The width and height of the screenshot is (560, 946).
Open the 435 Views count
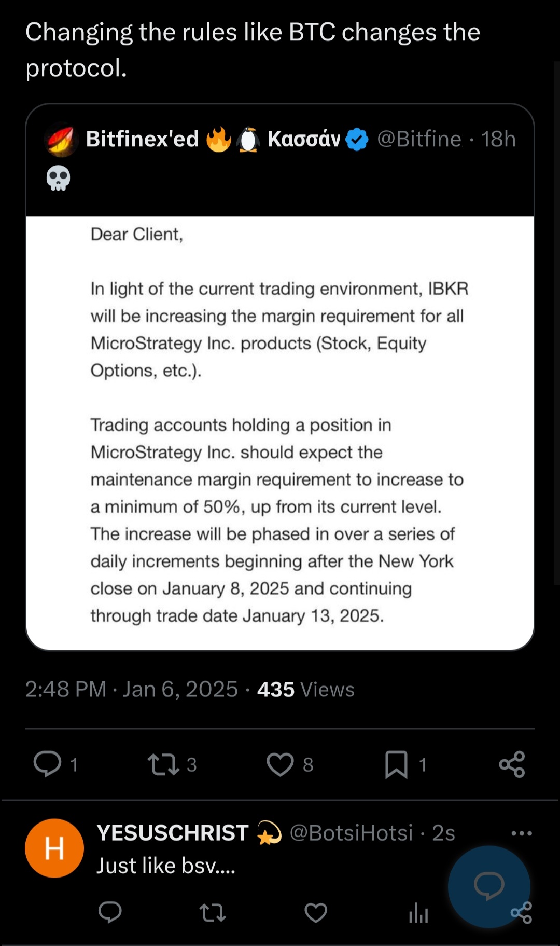coord(306,690)
